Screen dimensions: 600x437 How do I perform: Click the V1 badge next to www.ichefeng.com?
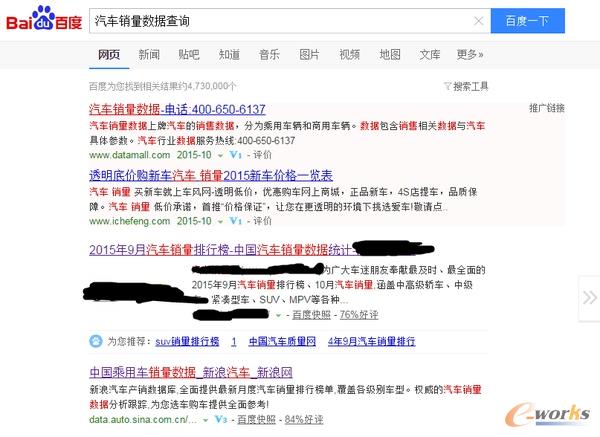236,221
